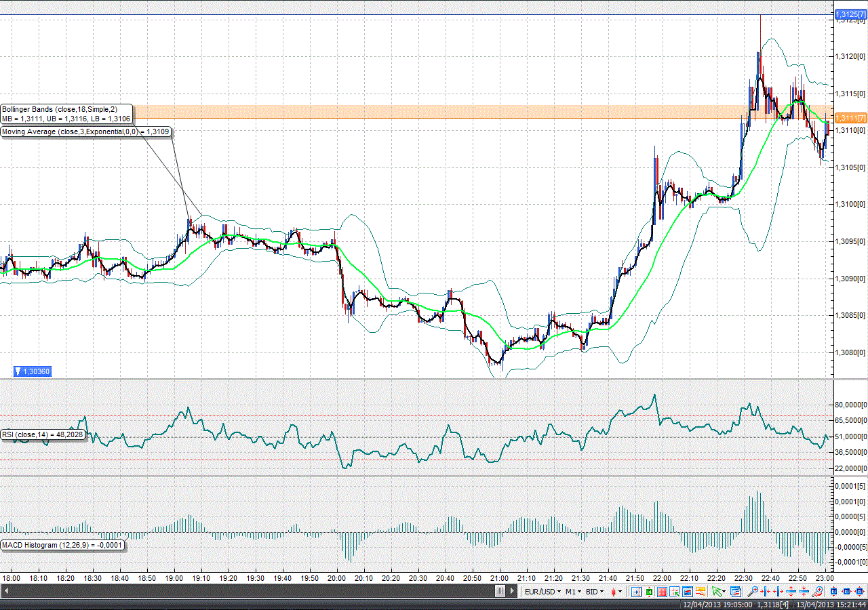This screenshot has width=868, height=610.
Task: Click the scrollbar right arrow
Action: coord(513,592)
